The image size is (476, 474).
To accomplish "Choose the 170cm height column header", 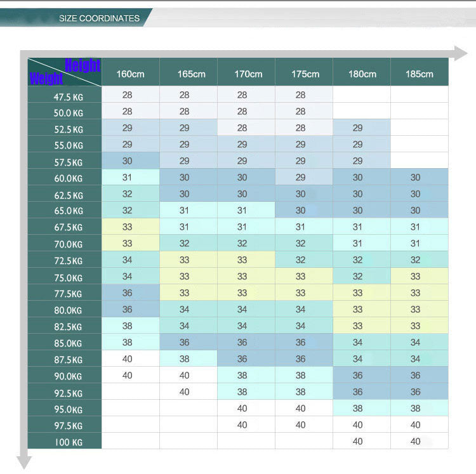I will (248, 74).
